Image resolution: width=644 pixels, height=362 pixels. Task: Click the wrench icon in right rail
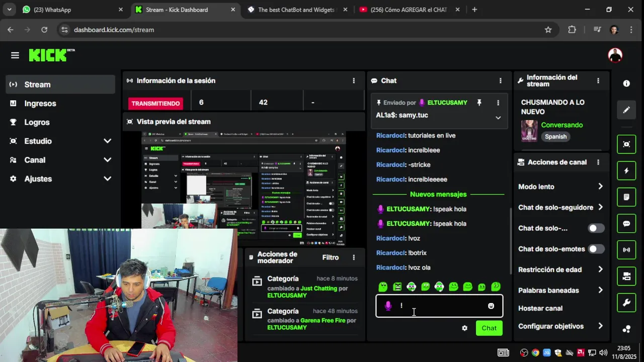click(x=626, y=303)
